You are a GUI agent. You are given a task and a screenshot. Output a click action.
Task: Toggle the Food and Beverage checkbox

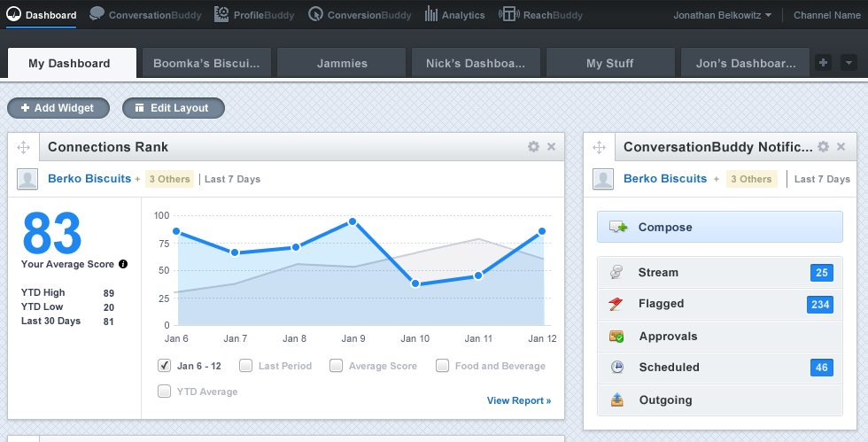tap(442, 366)
